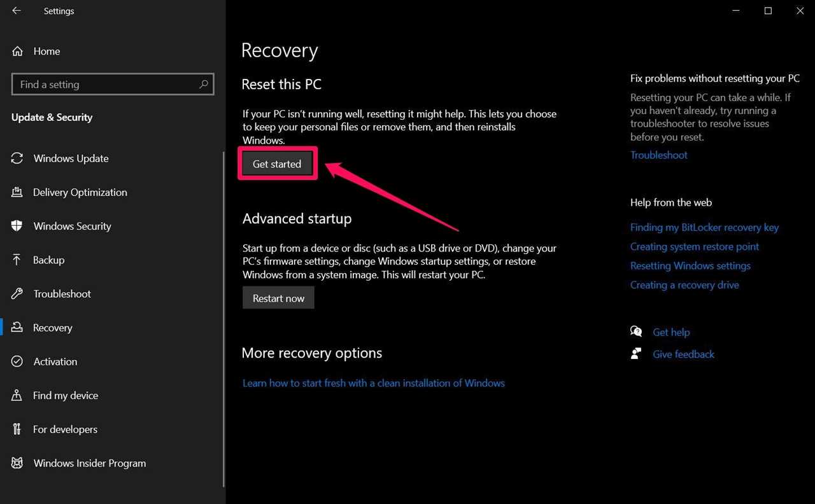This screenshot has height=504, width=815.
Task: Open Finding my BitLocker recovery key
Action: click(x=704, y=227)
